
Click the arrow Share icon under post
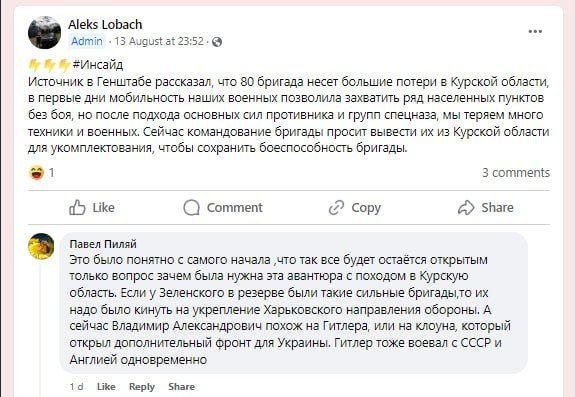tap(466, 207)
